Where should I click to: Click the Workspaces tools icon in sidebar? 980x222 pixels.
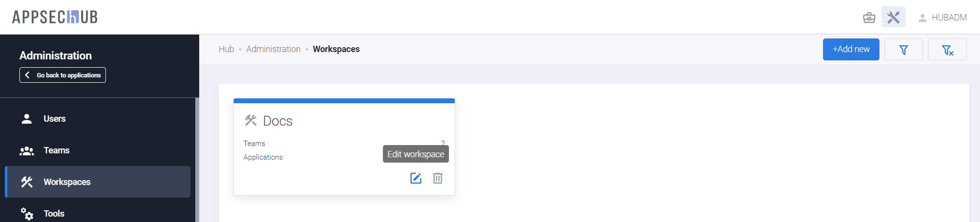(27, 182)
